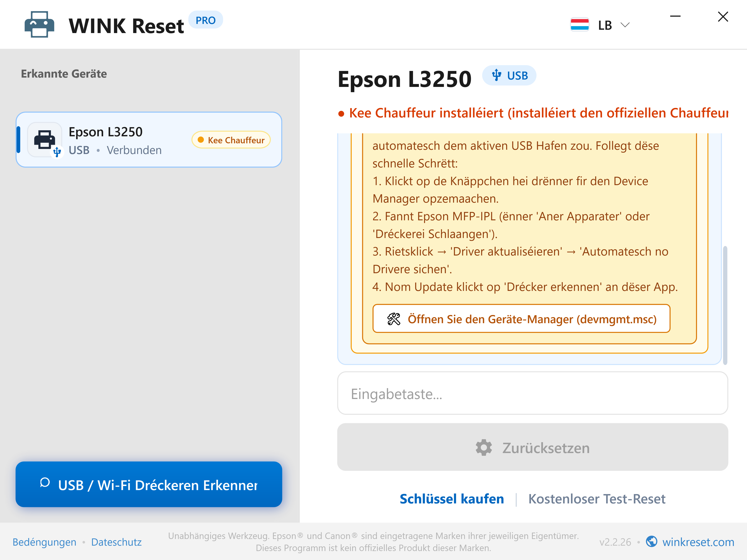747x560 pixels.
Task: Click the Kee Chauffeur status badge
Action: point(231,140)
